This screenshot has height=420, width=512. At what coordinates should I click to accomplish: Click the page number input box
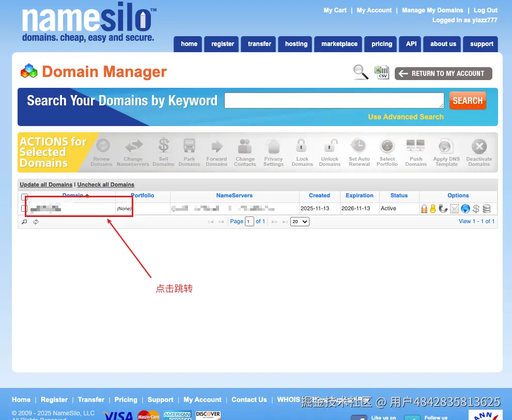[x=249, y=222]
